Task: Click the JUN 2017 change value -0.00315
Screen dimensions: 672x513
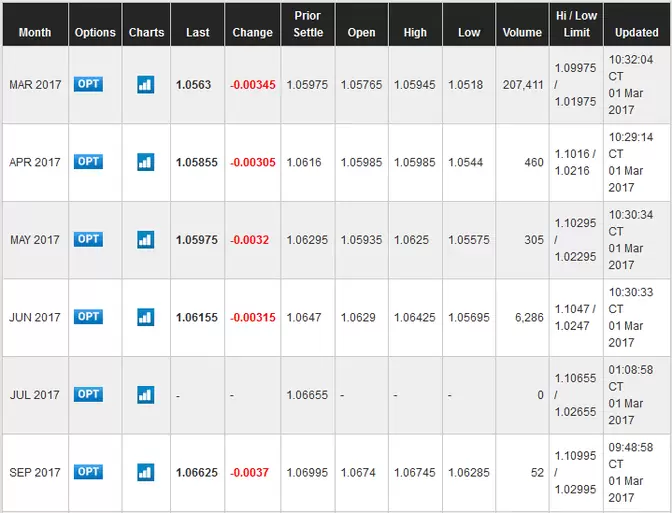Action: click(x=253, y=318)
